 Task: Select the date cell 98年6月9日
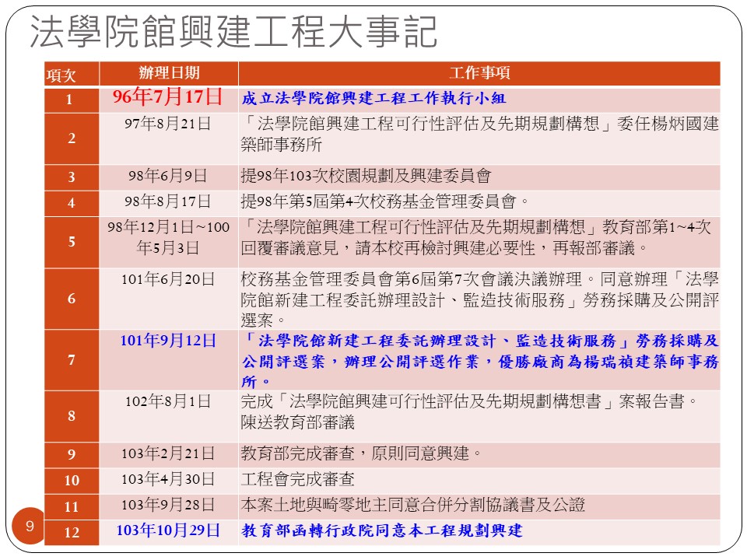[168, 176]
